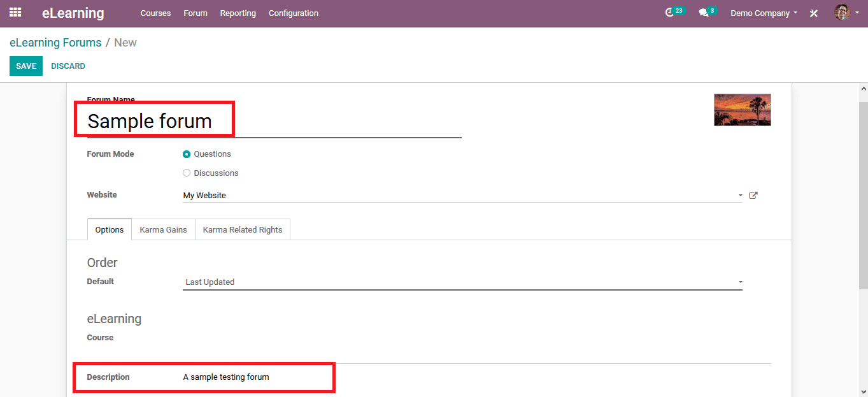Click the scrollbar down arrow
Image resolution: width=868 pixels, height=397 pixels.
863,392
